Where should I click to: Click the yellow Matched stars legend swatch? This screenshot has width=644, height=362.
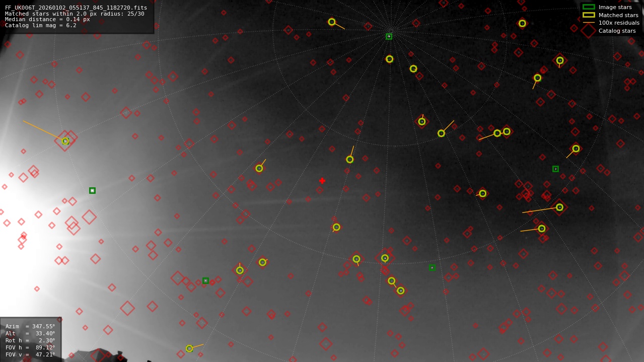point(589,15)
